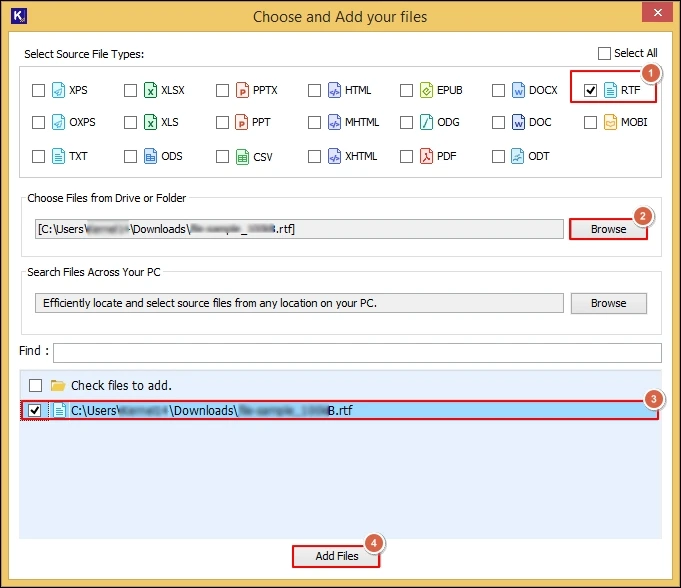Click the XLSX spreadsheet icon
Image resolution: width=681 pixels, height=588 pixels.
150,90
